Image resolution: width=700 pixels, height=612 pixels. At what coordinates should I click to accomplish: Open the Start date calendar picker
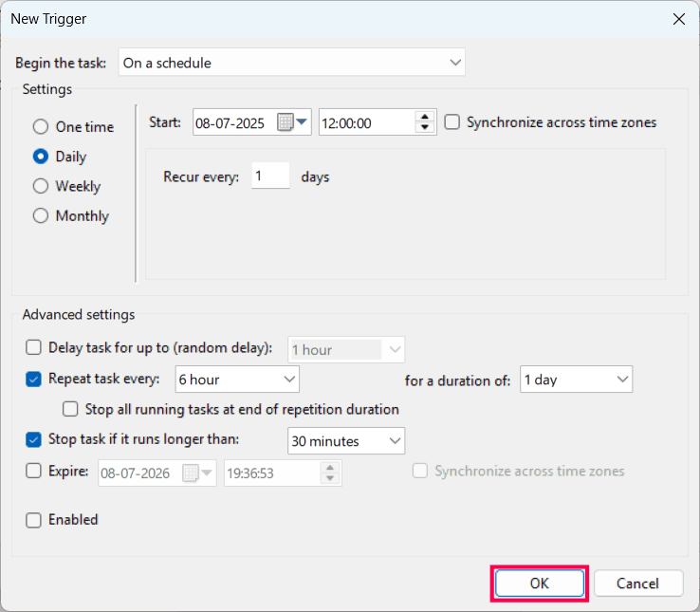point(293,122)
